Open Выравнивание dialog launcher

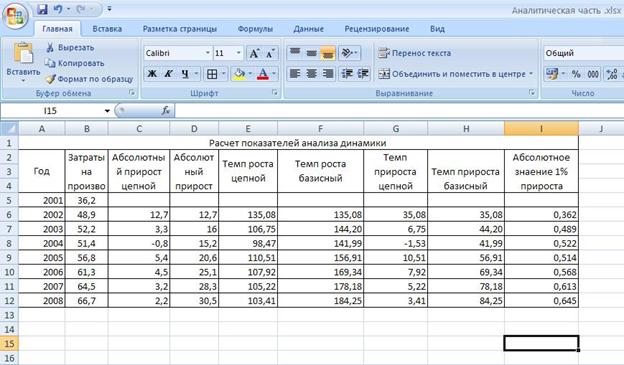pyautogui.click(x=532, y=93)
